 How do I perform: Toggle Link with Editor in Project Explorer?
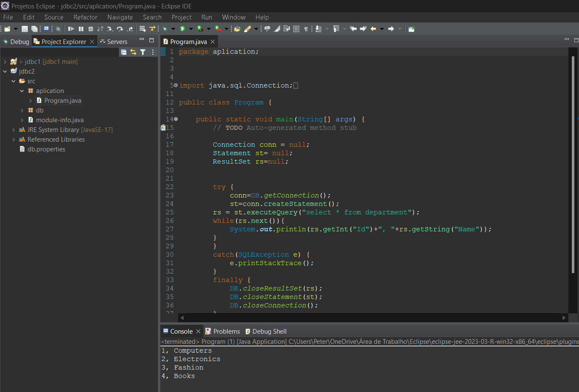coord(133,52)
